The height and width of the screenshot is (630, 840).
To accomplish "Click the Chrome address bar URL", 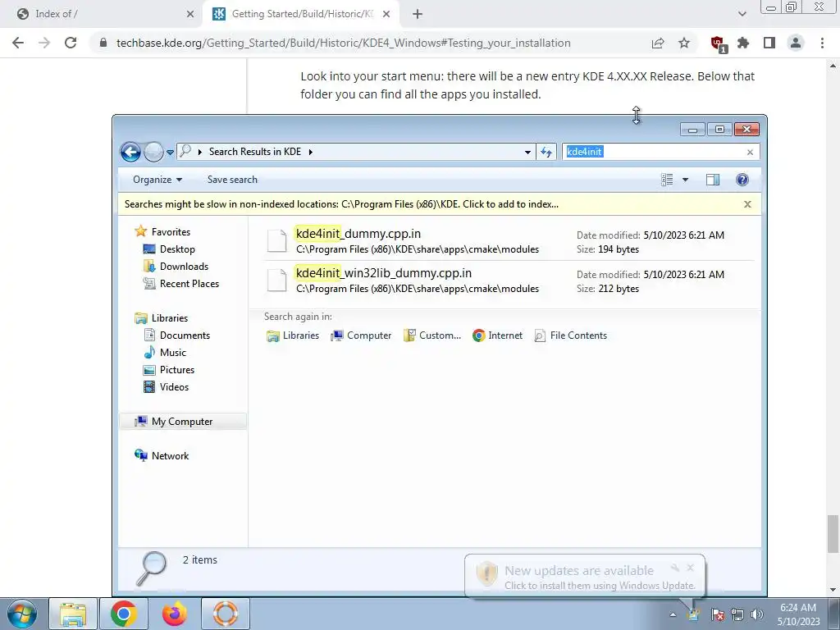I will (x=344, y=43).
